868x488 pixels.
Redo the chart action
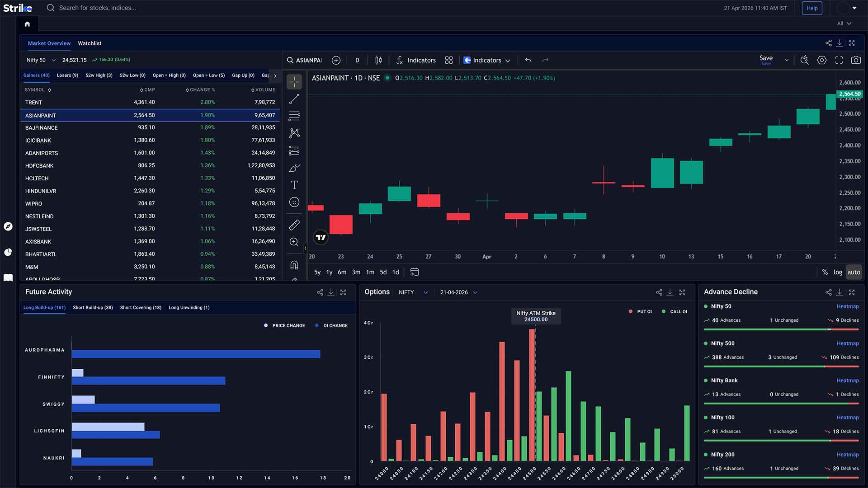point(545,60)
